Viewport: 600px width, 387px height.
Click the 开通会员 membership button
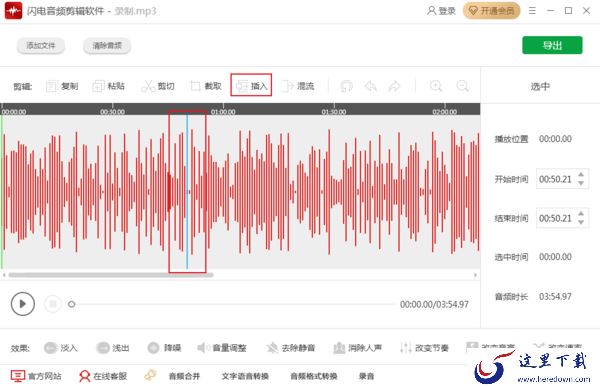(491, 11)
